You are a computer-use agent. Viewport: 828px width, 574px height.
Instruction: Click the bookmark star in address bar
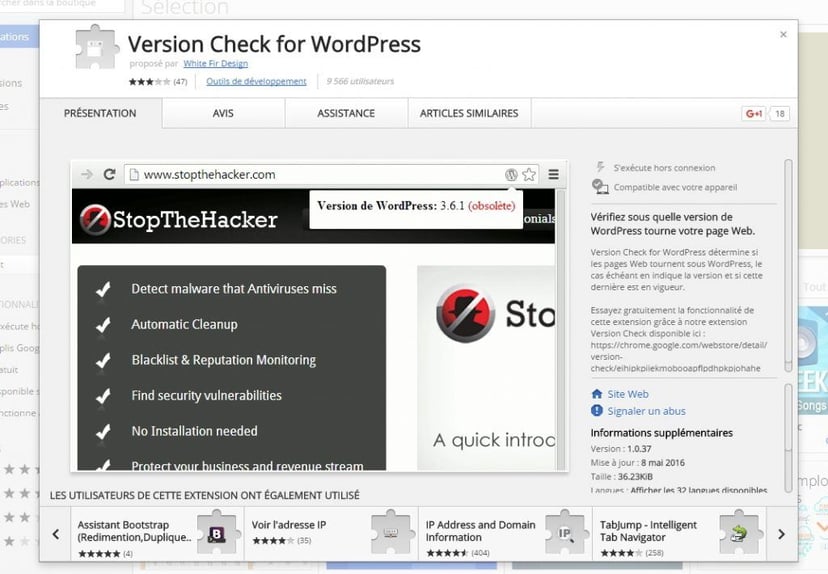coord(529,174)
